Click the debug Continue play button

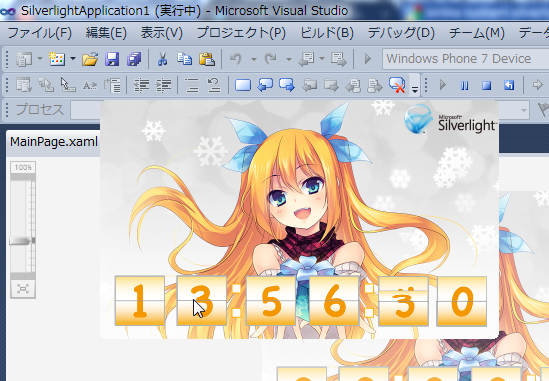point(443,85)
